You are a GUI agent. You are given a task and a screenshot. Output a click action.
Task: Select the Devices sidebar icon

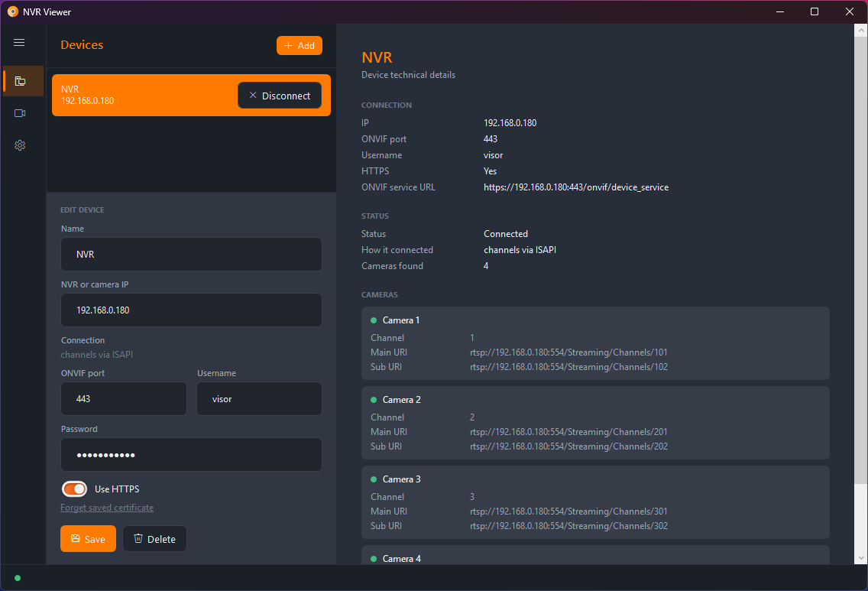pos(21,81)
